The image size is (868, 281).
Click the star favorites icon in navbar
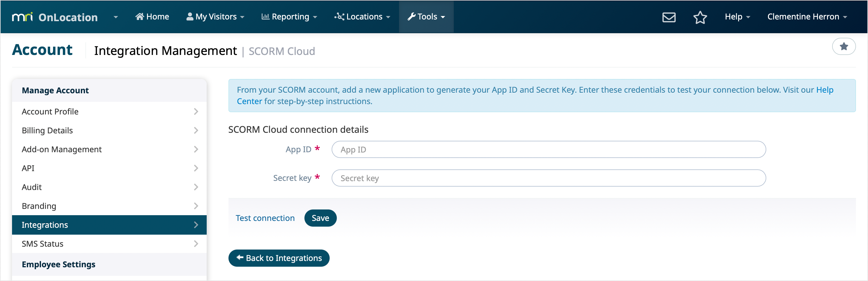[701, 17]
